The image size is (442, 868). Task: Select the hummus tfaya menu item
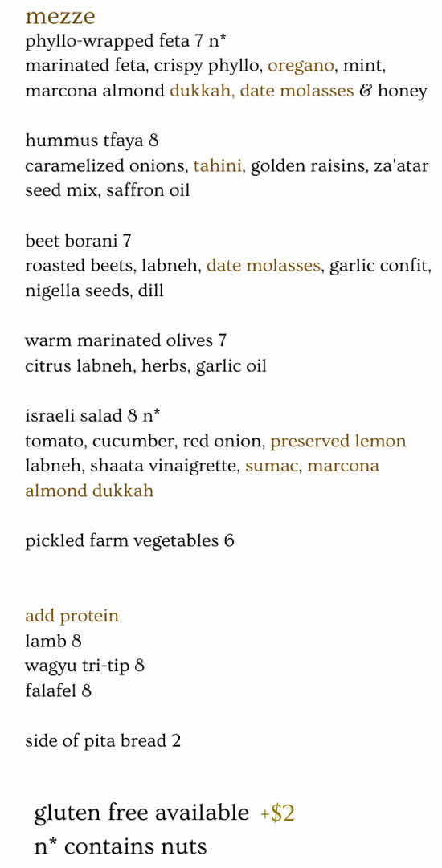(x=92, y=141)
